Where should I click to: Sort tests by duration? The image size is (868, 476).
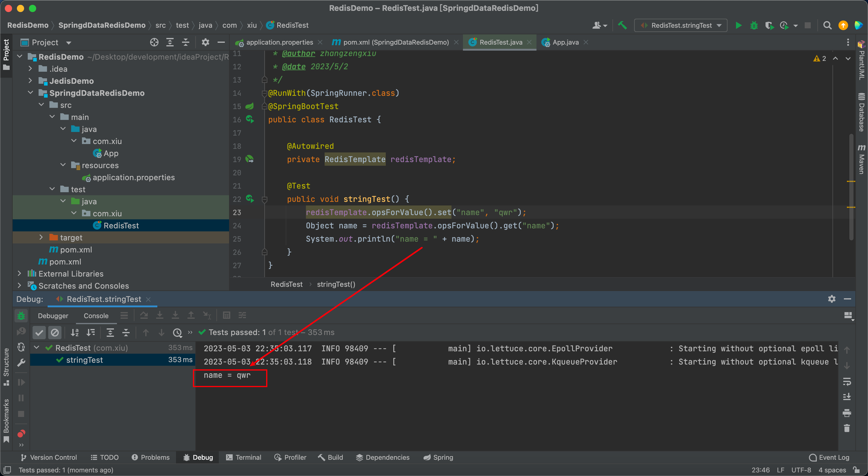point(91,333)
